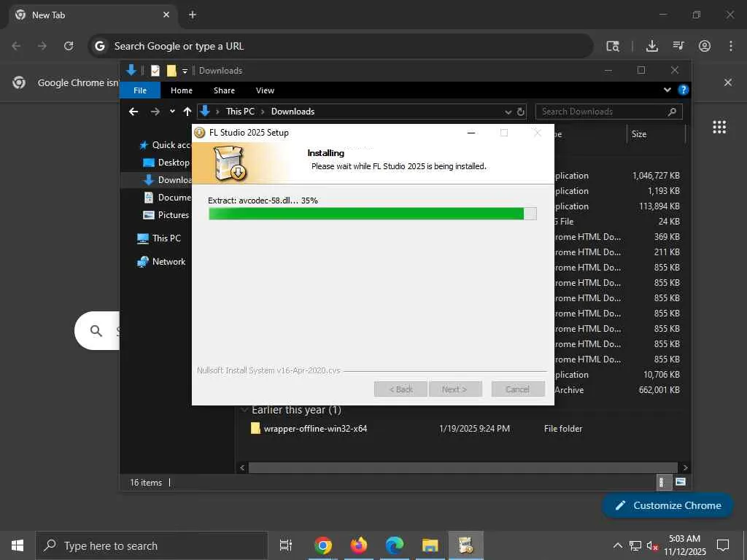
Task: Open address bar history dropdown
Action: (x=508, y=112)
